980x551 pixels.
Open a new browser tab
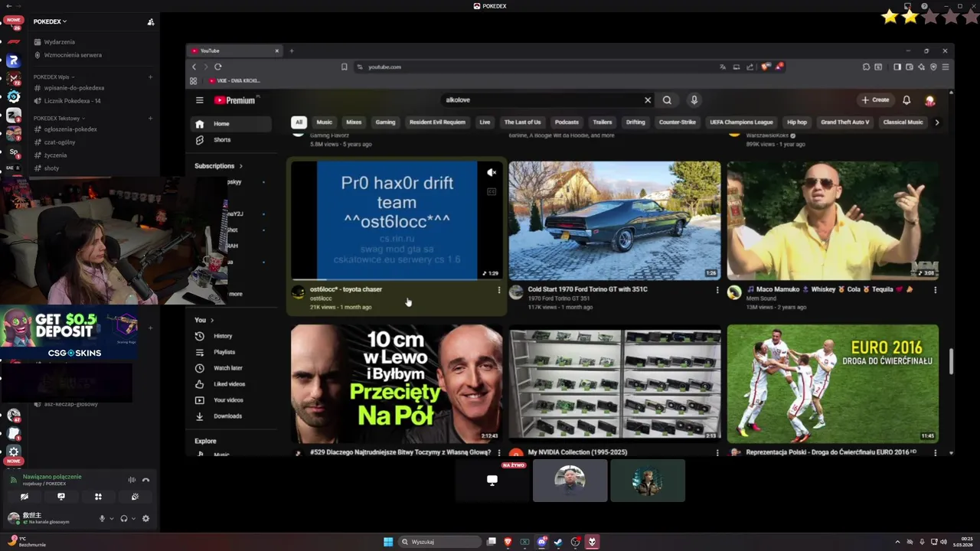(x=292, y=51)
